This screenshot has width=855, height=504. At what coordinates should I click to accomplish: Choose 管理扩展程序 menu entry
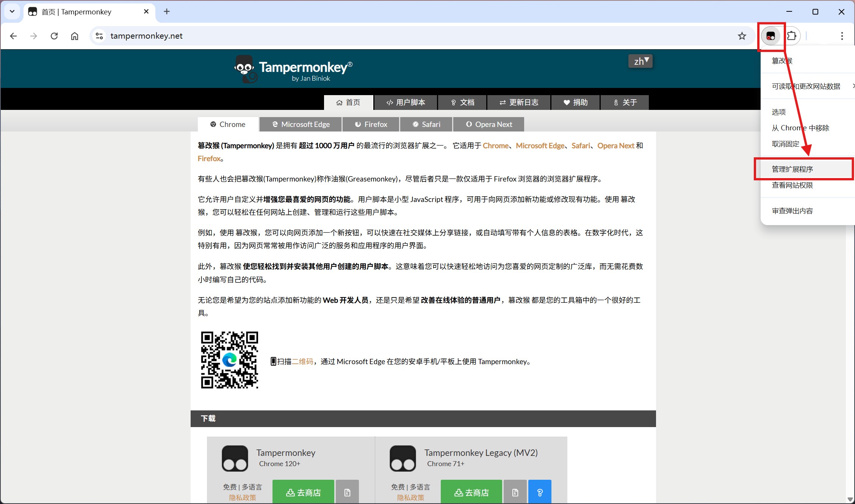click(x=808, y=169)
